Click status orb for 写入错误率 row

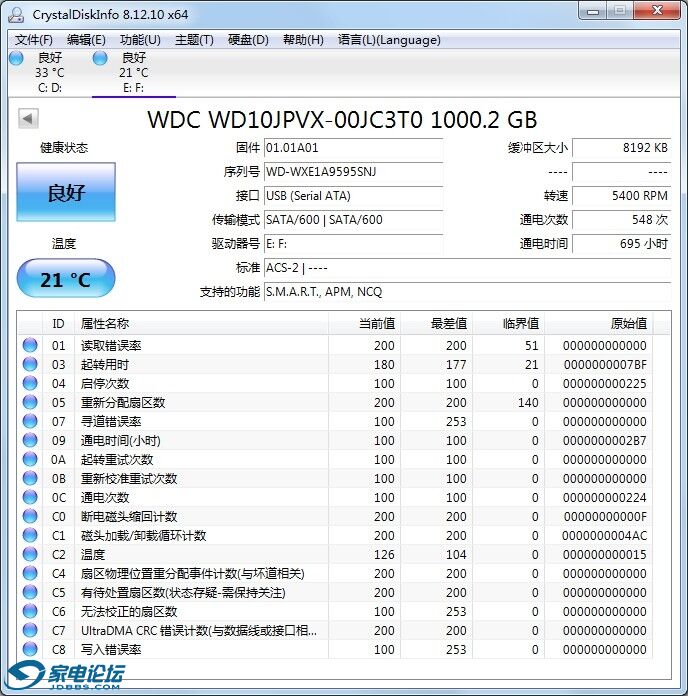click(x=30, y=650)
